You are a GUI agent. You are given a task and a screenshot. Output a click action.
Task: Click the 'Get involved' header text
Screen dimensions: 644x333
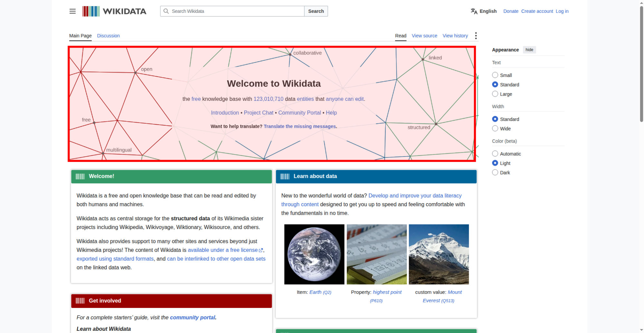105,301
